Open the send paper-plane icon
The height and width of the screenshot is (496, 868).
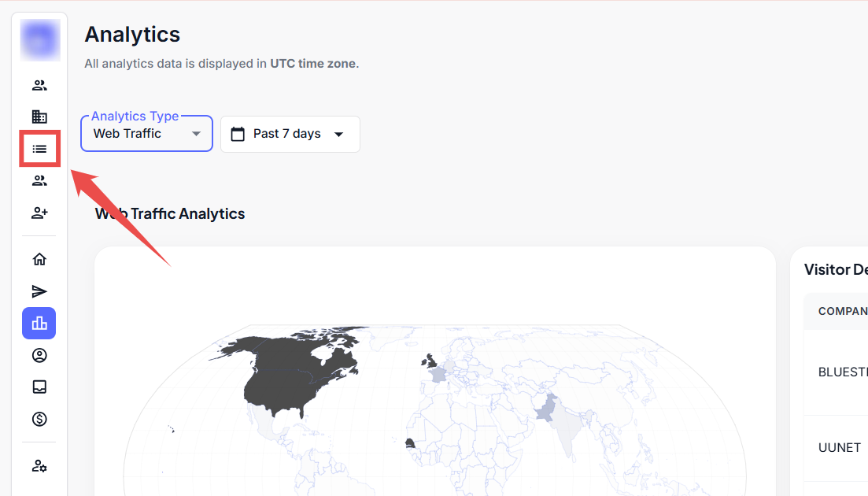(39, 291)
